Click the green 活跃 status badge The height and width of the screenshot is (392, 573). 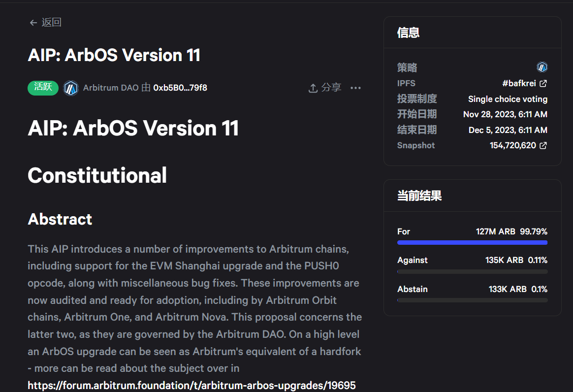(43, 88)
